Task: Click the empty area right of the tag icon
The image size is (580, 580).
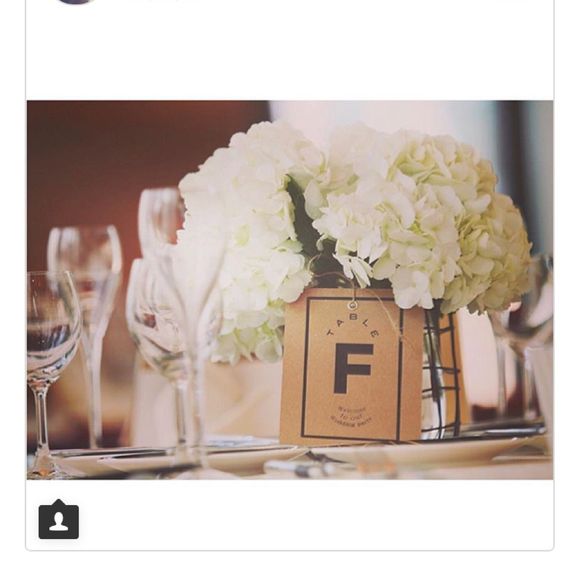Action: pos(318,519)
